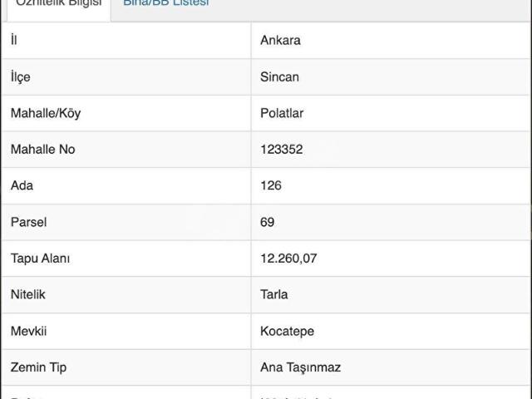Viewport: 532px width, 399px height.
Task: Select the Ana Taşınmaz value cell
Action: tap(300, 367)
